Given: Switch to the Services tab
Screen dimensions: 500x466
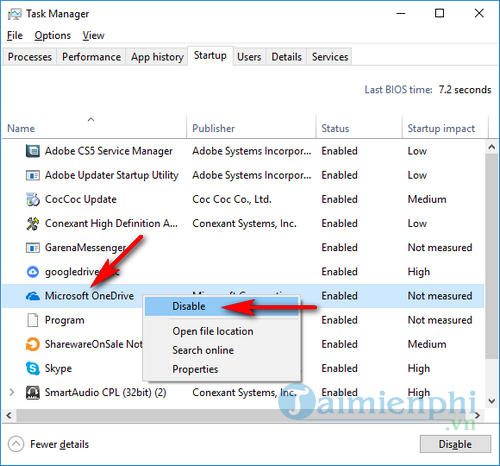Looking at the screenshot, I should click(x=330, y=57).
